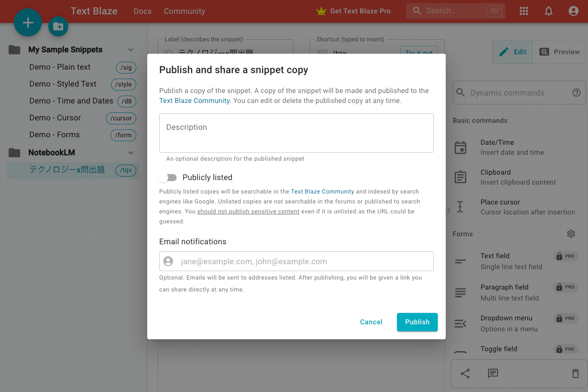Viewport: 588px width, 392px height.
Task: Click the email field person icon
Action: click(168, 261)
